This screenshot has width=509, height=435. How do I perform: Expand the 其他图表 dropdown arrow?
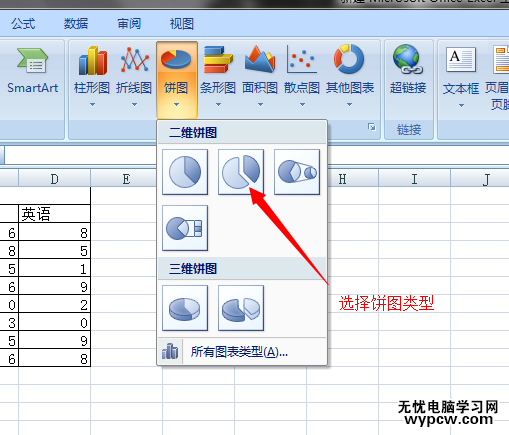click(x=349, y=105)
